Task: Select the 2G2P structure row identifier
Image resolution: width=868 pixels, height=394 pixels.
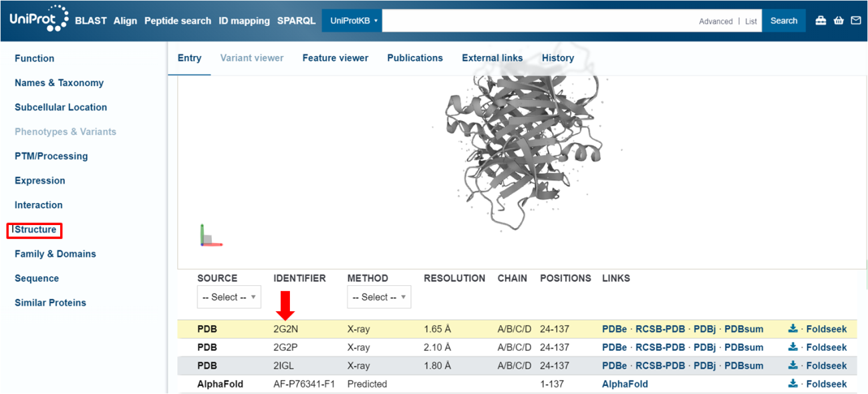Action: pos(286,347)
